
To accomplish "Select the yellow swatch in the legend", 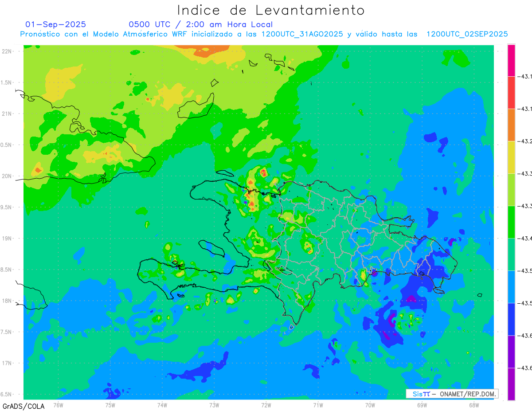I will coord(511,157).
